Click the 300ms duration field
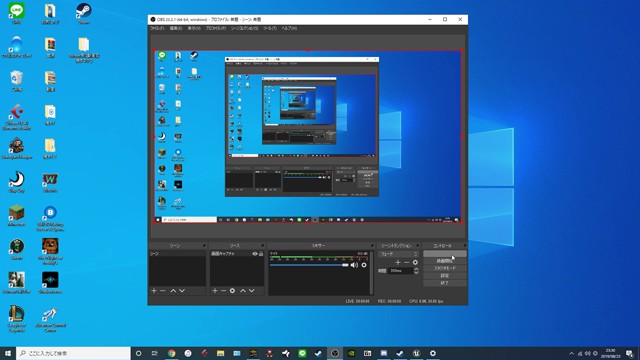 [400, 271]
